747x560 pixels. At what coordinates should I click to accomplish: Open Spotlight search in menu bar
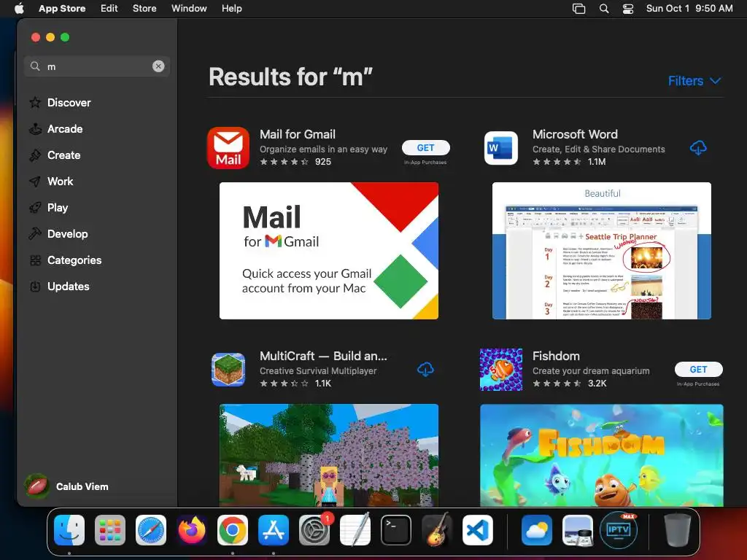tap(603, 9)
